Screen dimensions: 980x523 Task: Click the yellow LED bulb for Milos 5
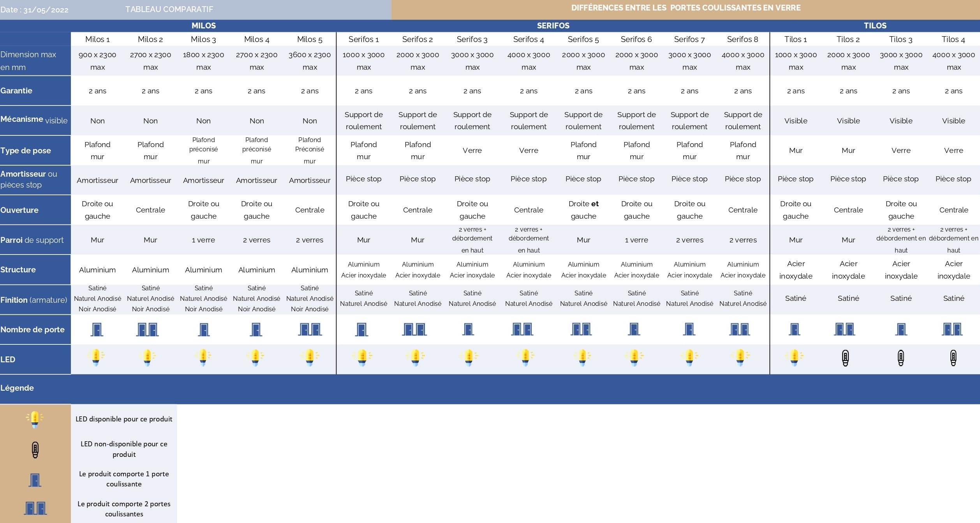[310, 358]
